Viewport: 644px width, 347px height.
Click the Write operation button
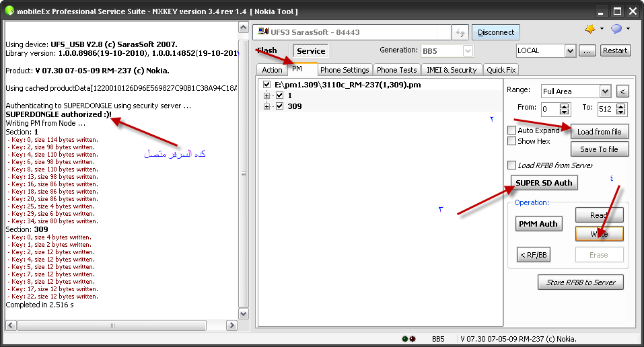pos(599,233)
